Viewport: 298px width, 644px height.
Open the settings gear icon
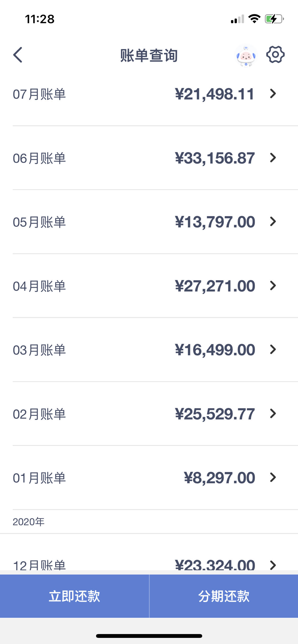[x=275, y=54]
